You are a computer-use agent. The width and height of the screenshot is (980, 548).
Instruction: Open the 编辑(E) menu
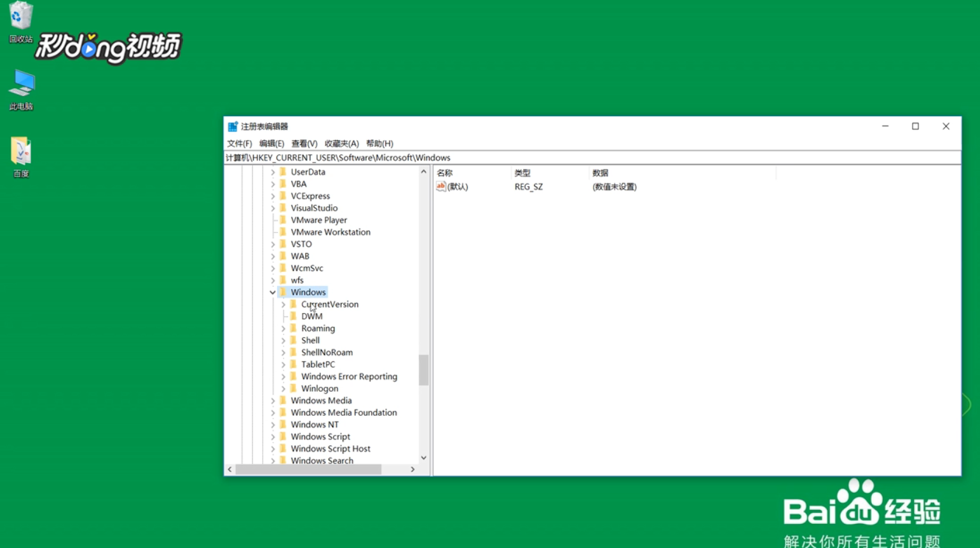pyautogui.click(x=271, y=144)
